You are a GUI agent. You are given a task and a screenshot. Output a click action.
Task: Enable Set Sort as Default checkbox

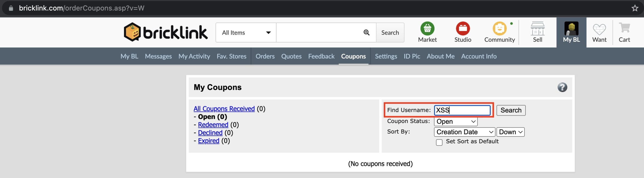point(439,143)
